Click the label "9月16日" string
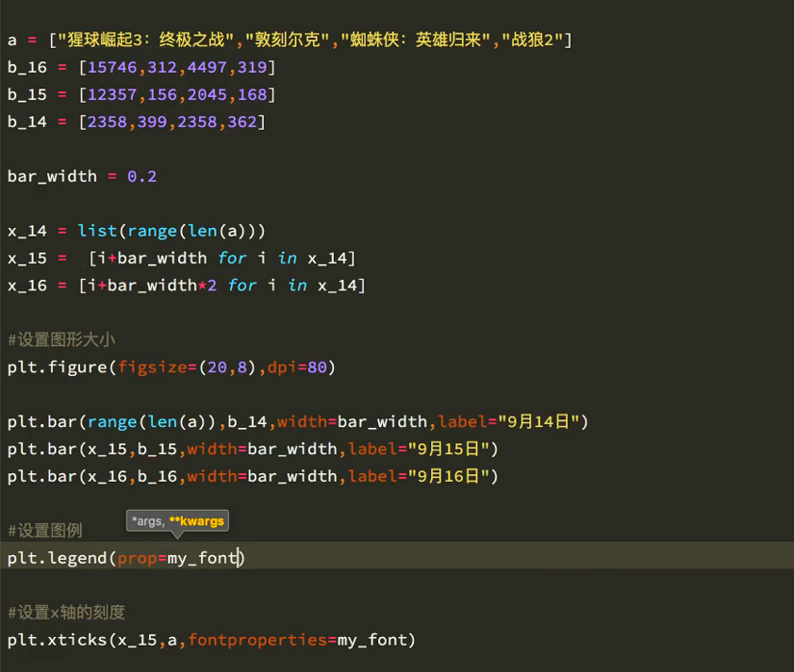The width and height of the screenshot is (794, 672). [449, 476]
